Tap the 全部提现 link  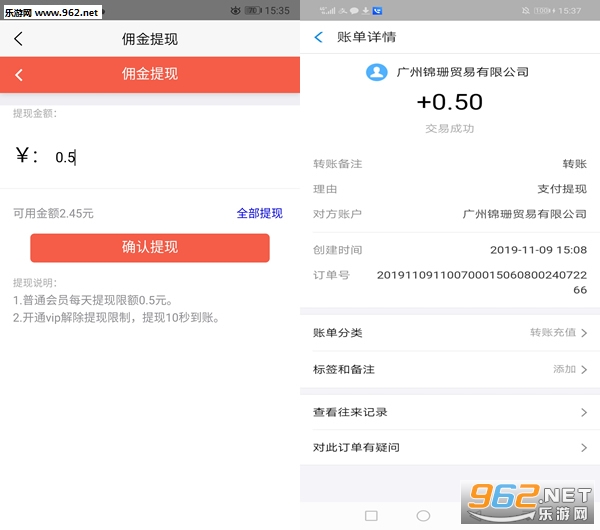pos(259,213)
